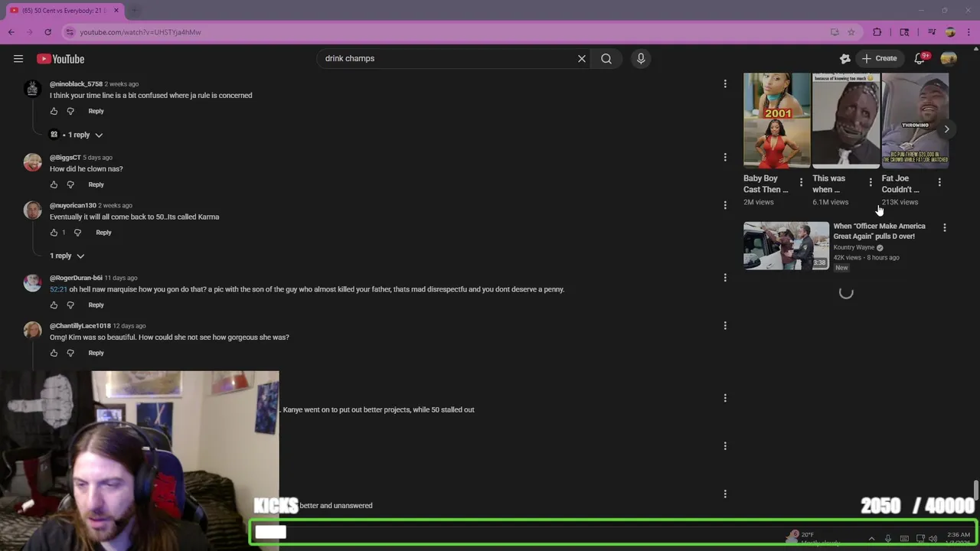The image size is (980, 551).
Task: Like the comment by @BiggsCT
Action: (54, 184)
